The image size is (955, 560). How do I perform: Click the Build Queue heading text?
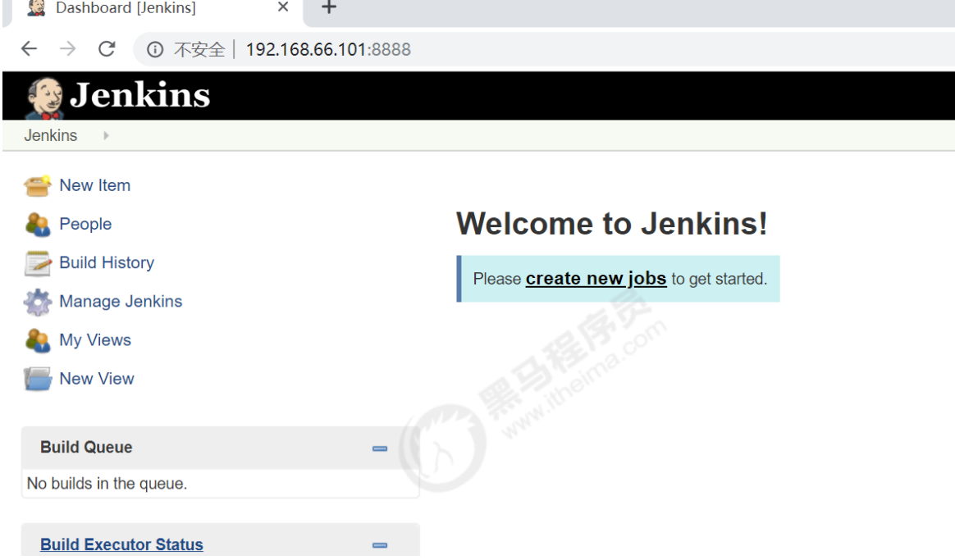pos(86,448)
